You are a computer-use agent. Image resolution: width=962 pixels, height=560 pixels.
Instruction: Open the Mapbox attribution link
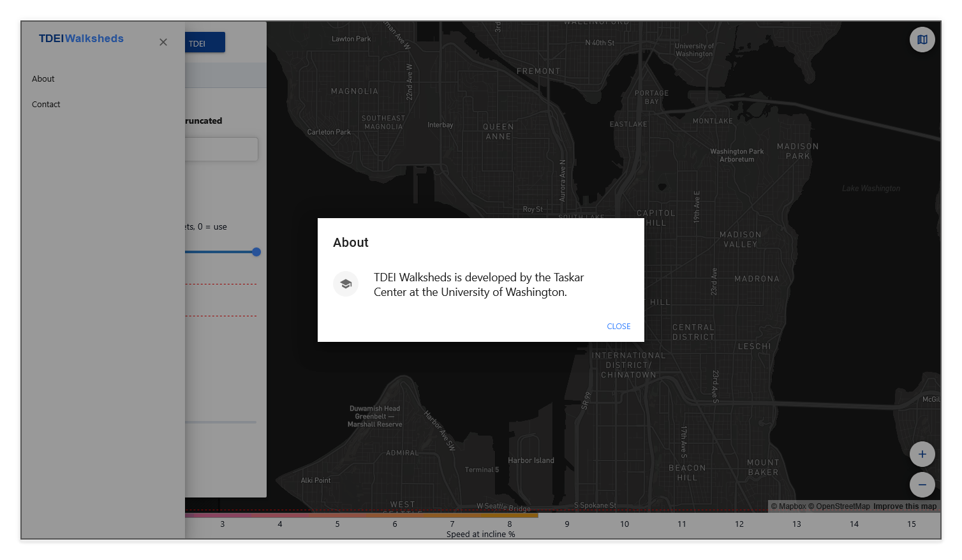tap(788, 506)
